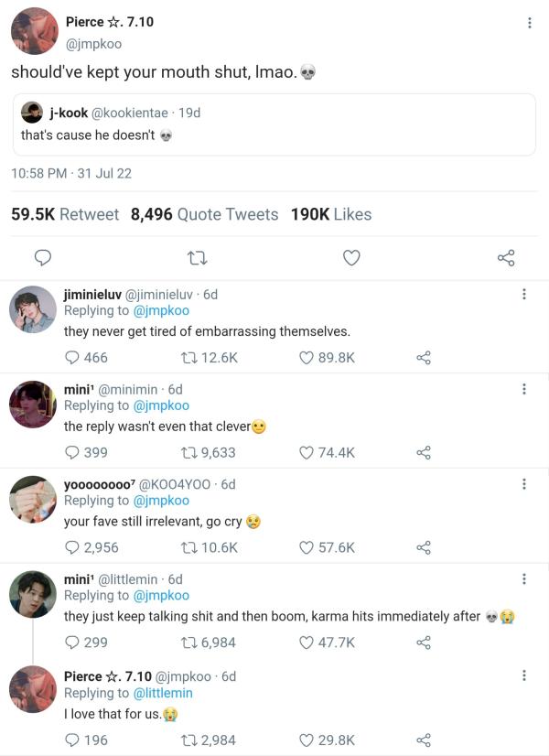Open options menu for jiminieluv's reply
This screenshot has height=756, width=549.
[524, 294]
